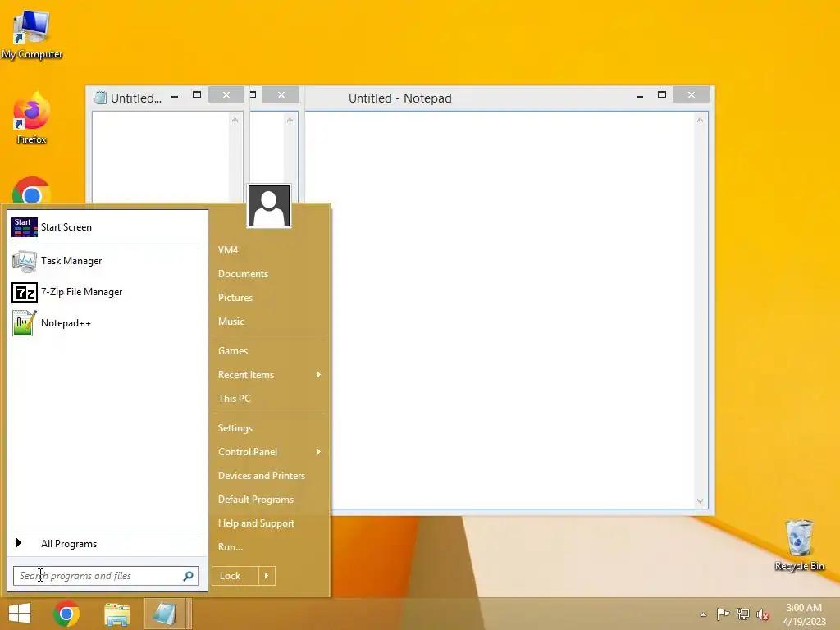Image resolution: width=840 pixels, height=630 pixels.
Task: Click the taskbar clock and date
Action: 804,614
